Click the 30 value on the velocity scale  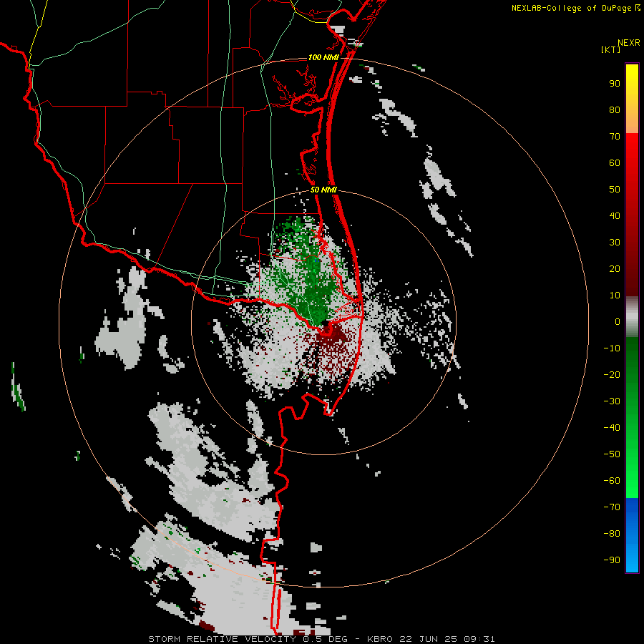point(615,243)
